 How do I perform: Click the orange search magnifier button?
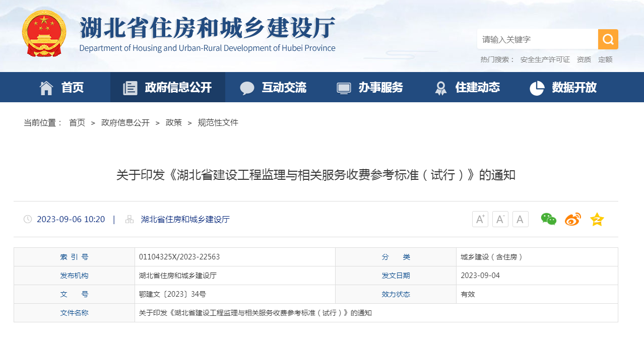(x=608, y=39)
